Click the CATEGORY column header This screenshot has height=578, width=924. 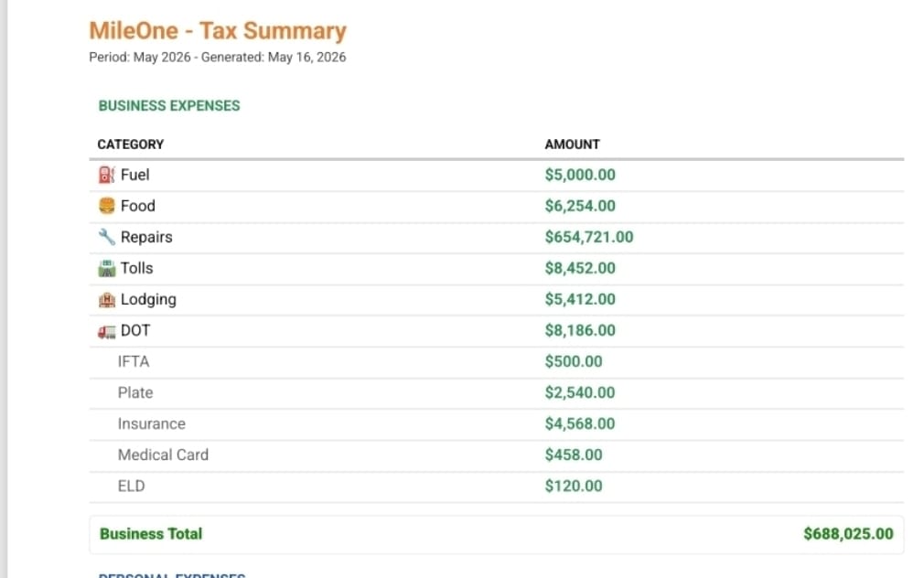point(131,144)
